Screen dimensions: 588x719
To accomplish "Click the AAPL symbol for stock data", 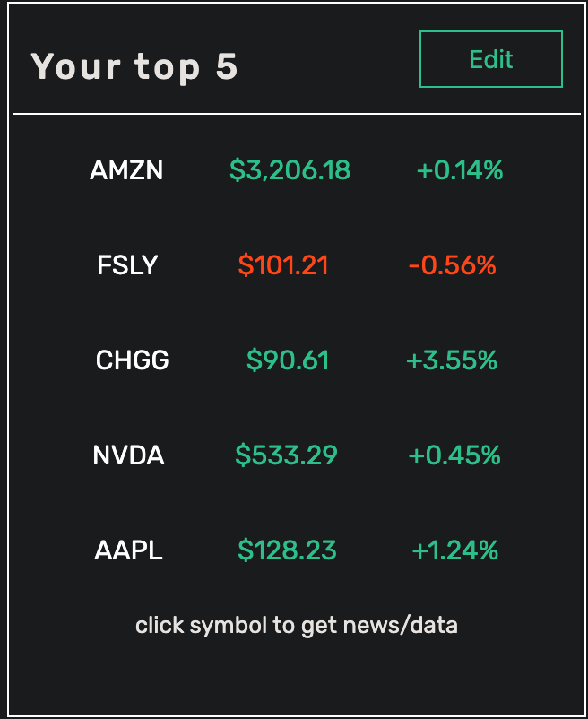I will 128,550.
